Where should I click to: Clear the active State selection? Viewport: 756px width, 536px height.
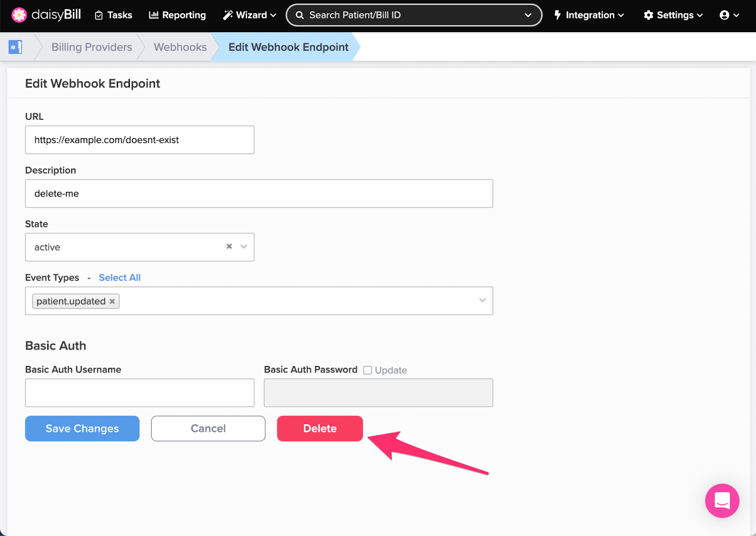(x=229, y=247)
